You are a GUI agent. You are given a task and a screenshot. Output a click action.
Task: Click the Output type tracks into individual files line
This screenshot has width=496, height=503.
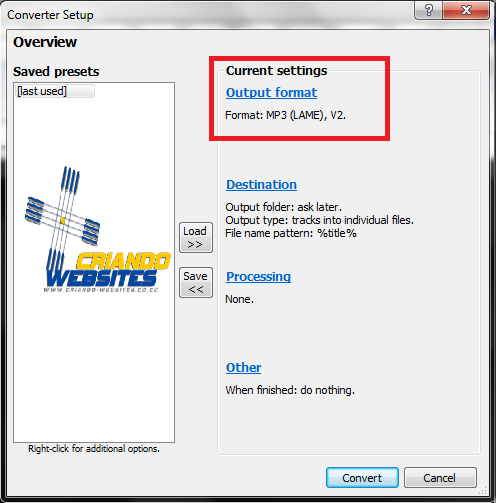[319, 220]
